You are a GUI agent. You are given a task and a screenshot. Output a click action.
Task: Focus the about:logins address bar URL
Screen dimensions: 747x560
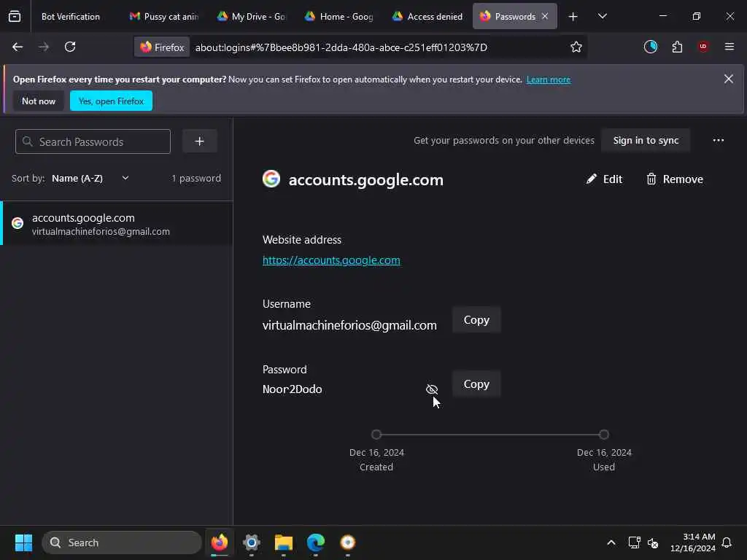341,47
